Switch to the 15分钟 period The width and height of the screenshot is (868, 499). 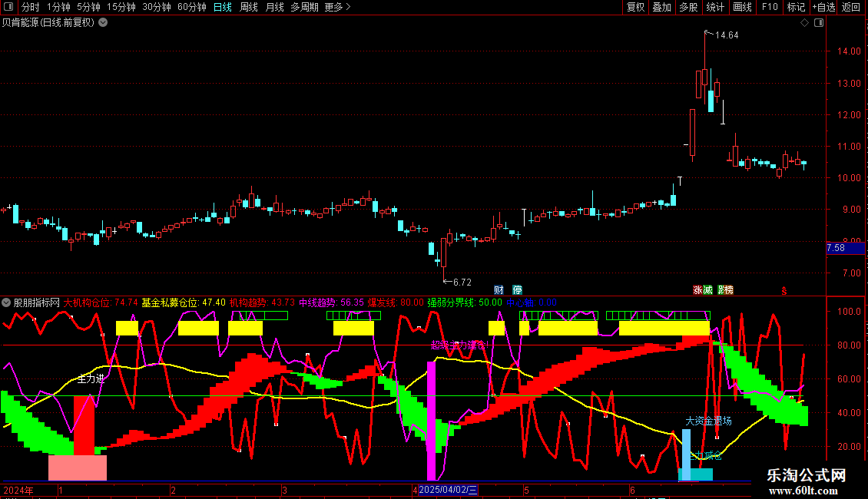pos(121,7)
